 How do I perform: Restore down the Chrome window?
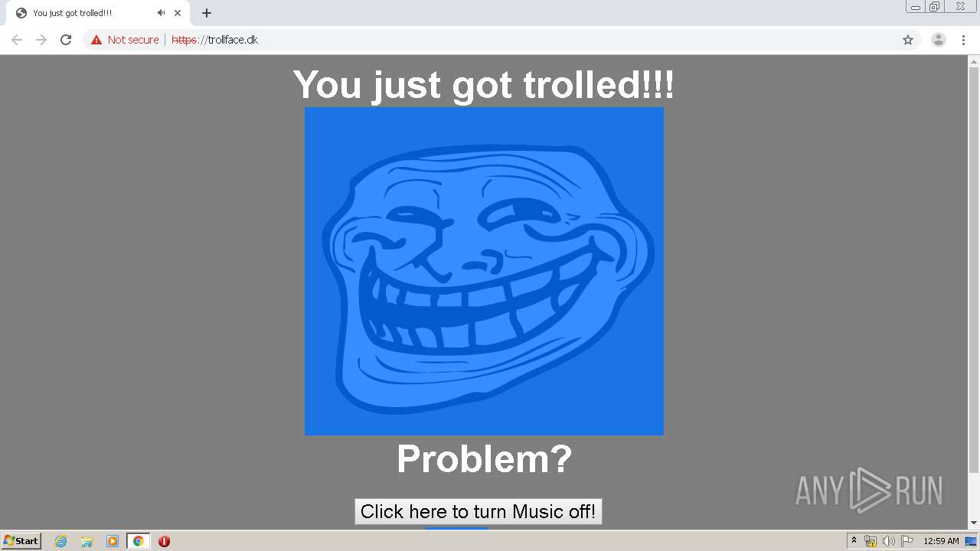tap(935, 7)
